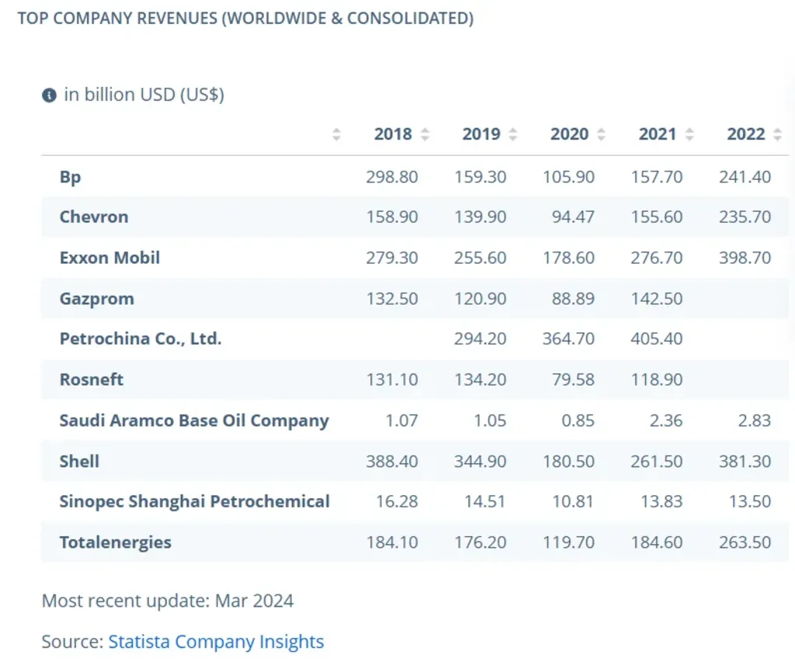The image size is (795, 672).
Task: Click the sort arrows icon next to 2021
Action: click(689, 134)
